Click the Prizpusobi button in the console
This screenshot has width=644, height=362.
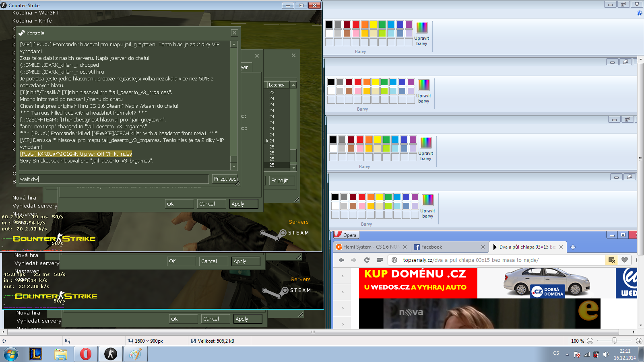(225, 179)
